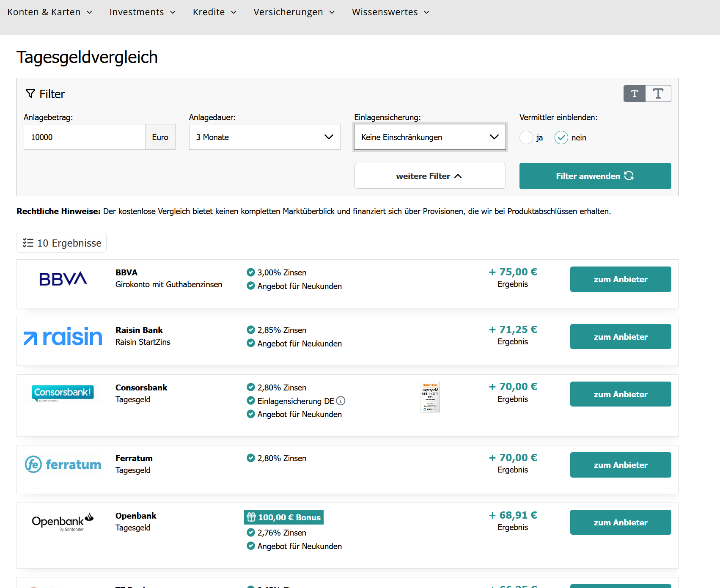
Task: Open the Anlagedauer dropdown
Action: [x=264, y=137]
